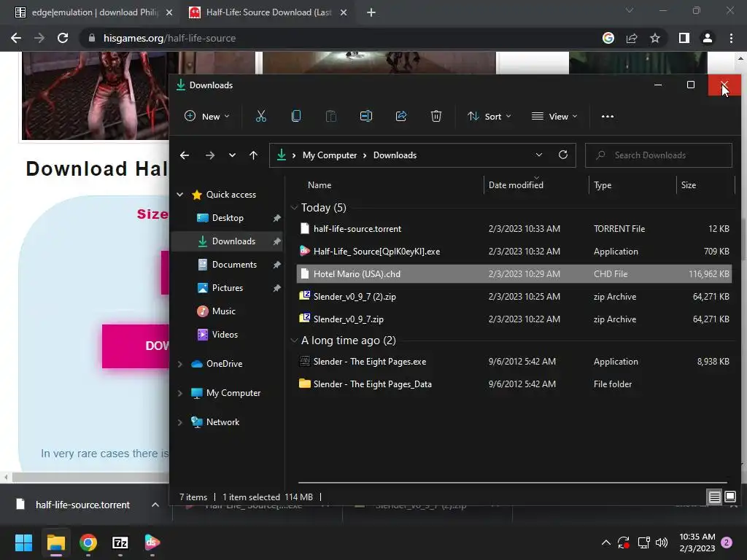The height and width of the screenshot is (560, 747).
Task: Go back in Explorer navigation
Action: click(x=185, y=155)
